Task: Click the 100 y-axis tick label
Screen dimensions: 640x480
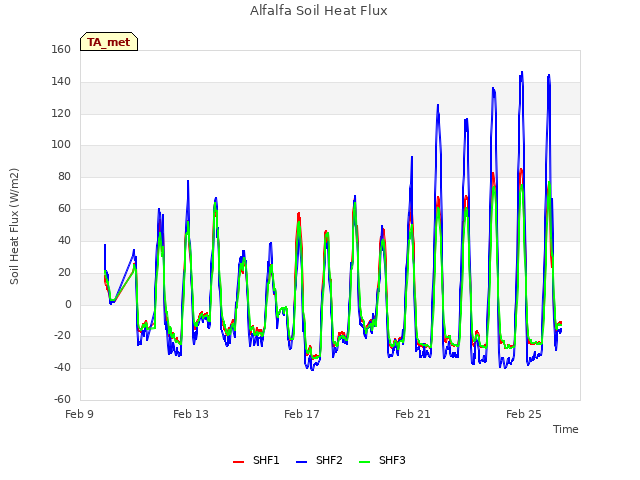Action: tap(61, 145)
